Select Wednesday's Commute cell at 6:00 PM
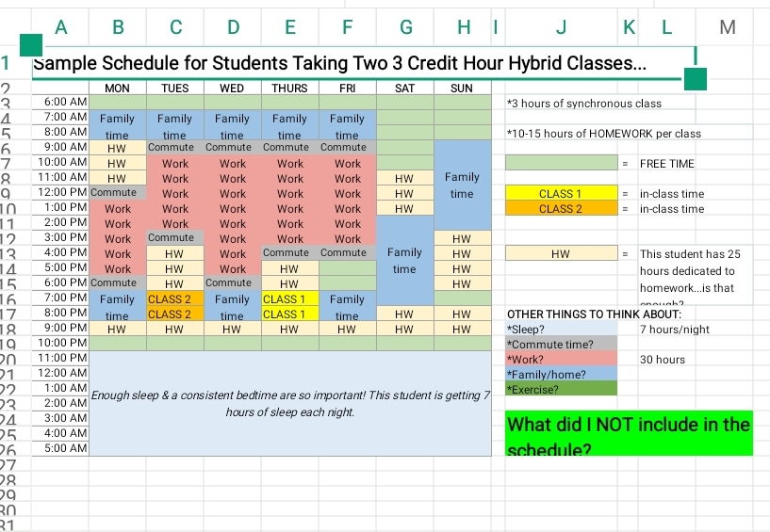 click(232, 282)
